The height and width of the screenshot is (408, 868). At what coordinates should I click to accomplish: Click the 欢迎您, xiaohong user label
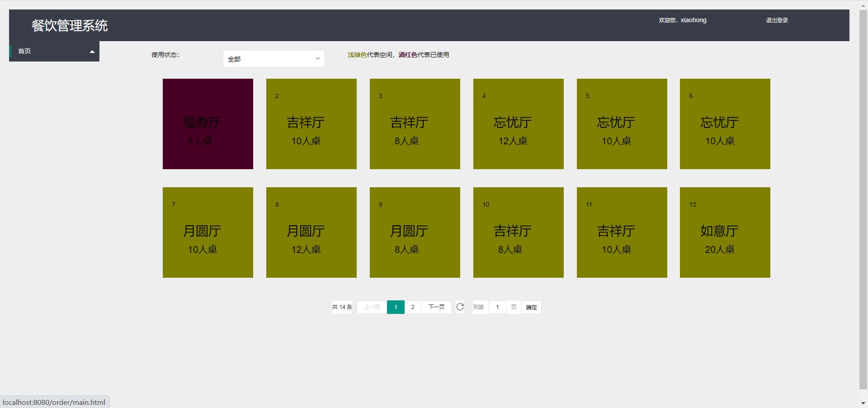(x=682, y=20)
